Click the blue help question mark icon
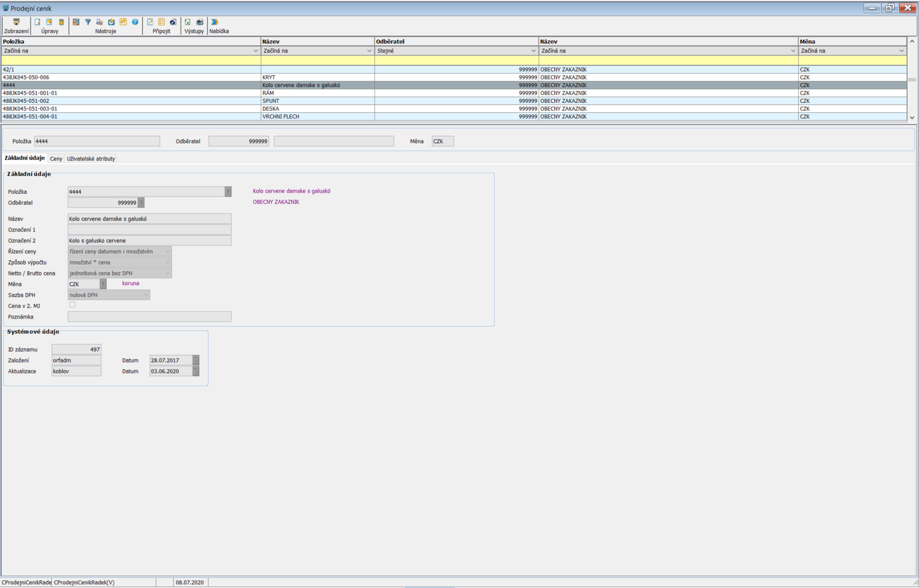The width and height of the screenshot is (919, 588). tap(135, 22)
